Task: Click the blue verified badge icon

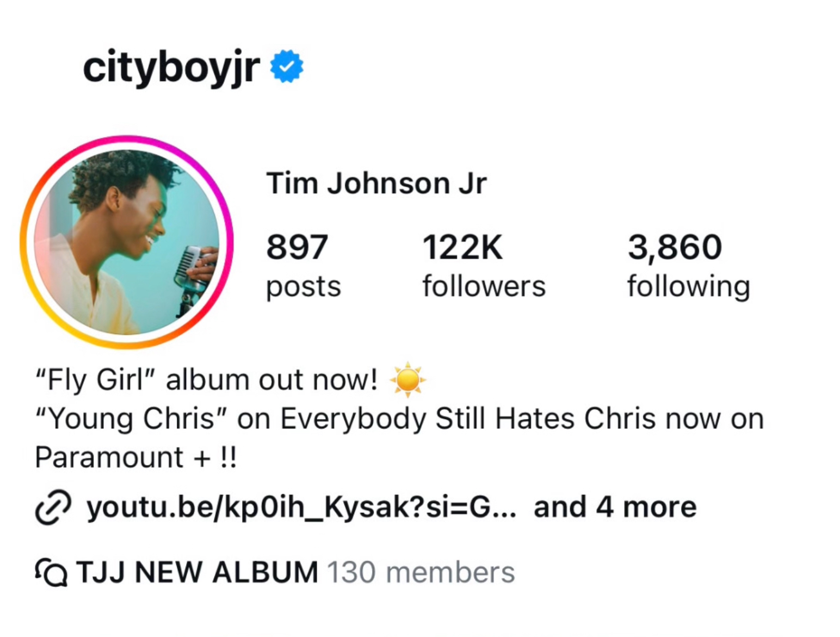Action: point(287,66)
